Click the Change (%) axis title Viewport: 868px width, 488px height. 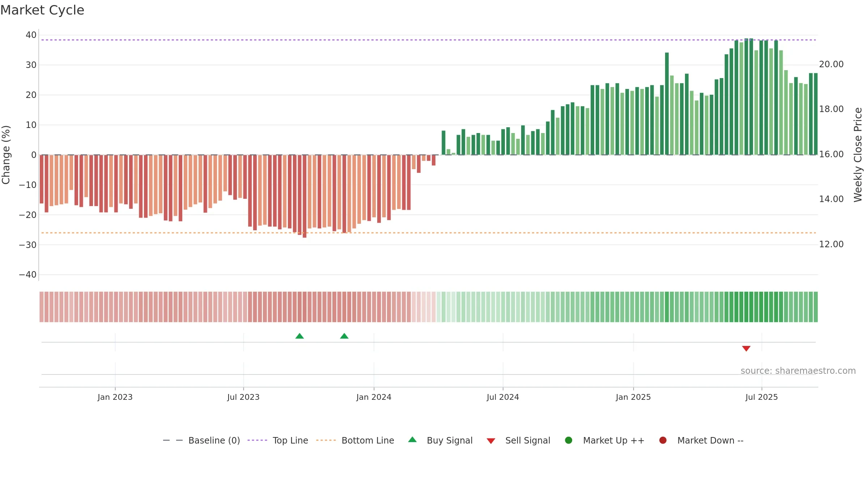[6, 155]
